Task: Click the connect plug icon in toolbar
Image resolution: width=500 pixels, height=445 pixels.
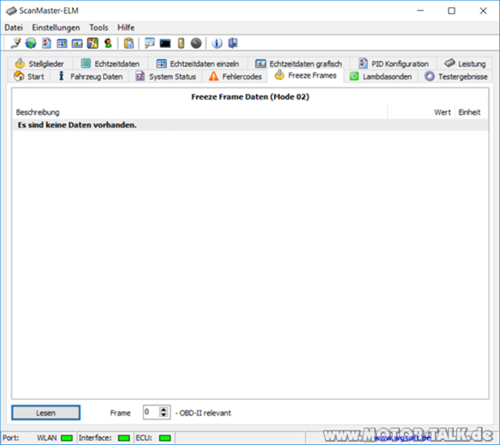Action: coord(15,43)
